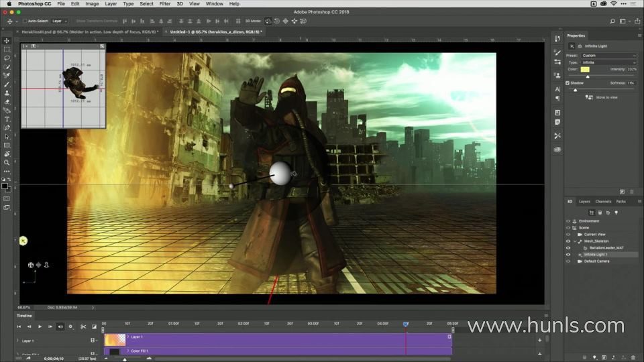
Task: Open the Filter menu
Action: (x=165, y=4)
